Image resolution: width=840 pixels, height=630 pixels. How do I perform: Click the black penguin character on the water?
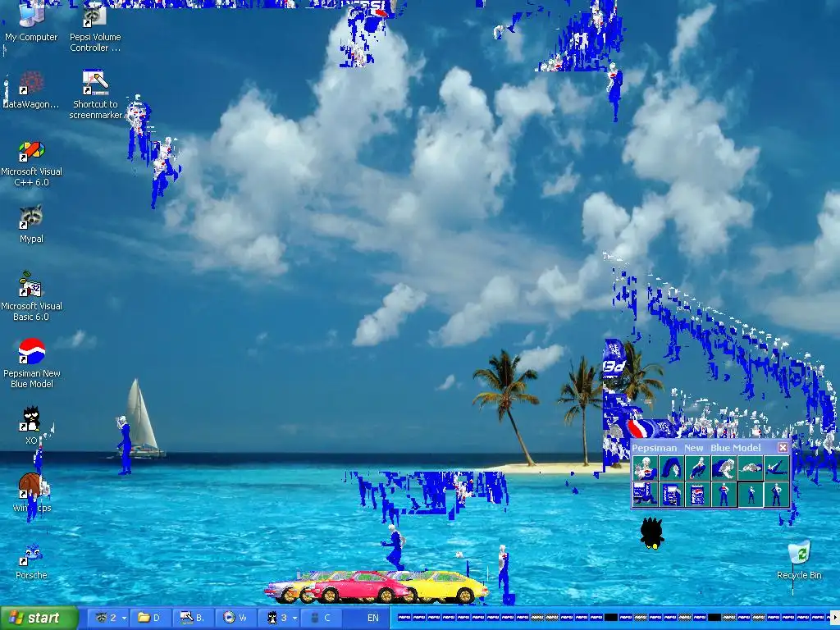pyautogui.click(x=652, y=533)
